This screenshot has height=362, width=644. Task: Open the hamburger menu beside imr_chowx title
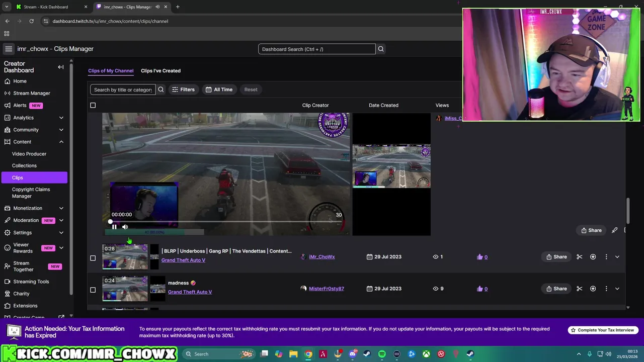(9, 49)
